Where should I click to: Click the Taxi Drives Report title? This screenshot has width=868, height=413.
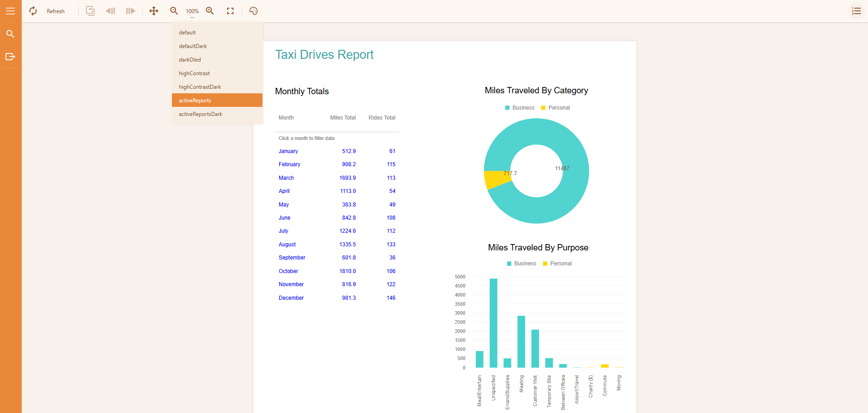click(x=324, y=55)
